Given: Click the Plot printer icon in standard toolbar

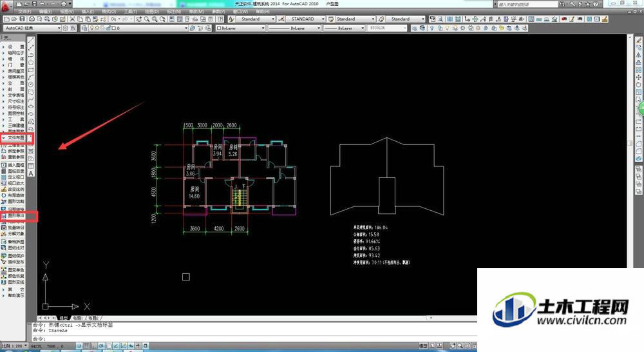Looking at the screenshot, I should (x=32, y=19).
